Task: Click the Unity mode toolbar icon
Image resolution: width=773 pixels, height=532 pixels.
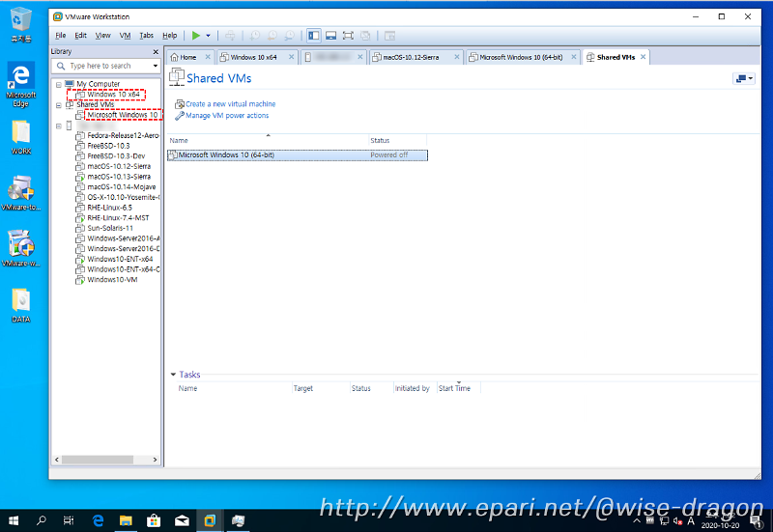Action: pyautogui.click(x=365, y=36)
